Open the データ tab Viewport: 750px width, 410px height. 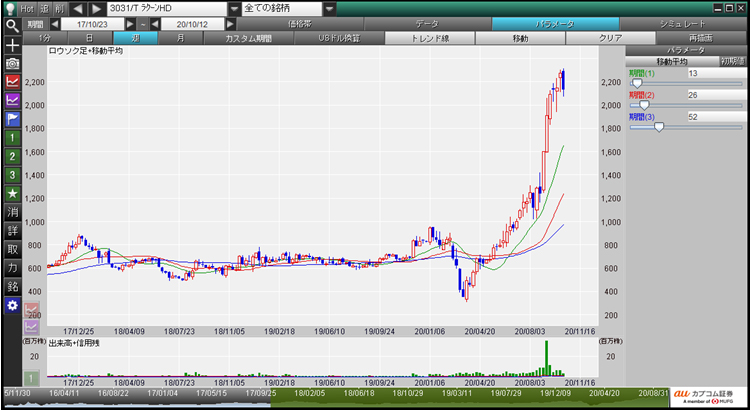428,24
